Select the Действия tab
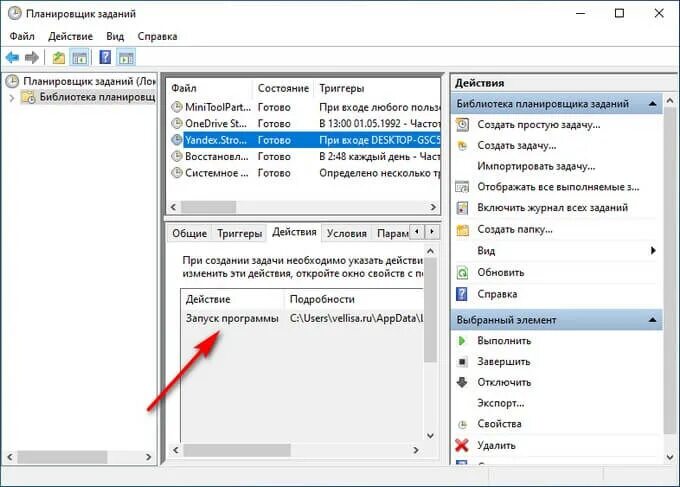The width and height of the screenshot is (680, 487). pyautogui.click(x=294, y=232)
